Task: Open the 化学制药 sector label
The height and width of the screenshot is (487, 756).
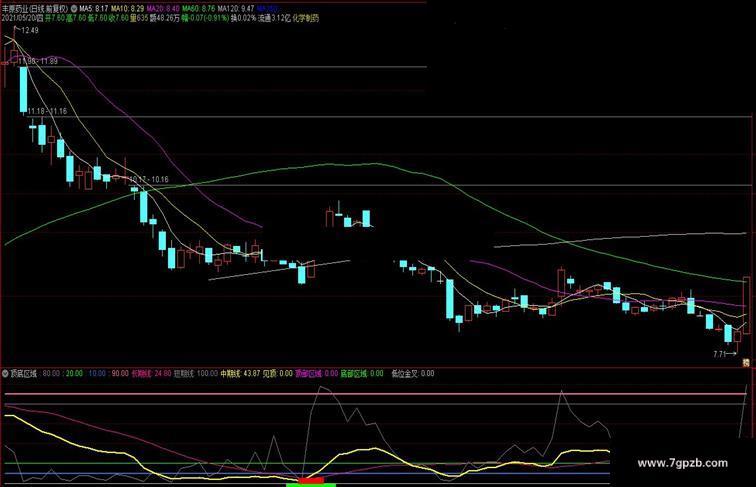Action: [x=306, y=18]
